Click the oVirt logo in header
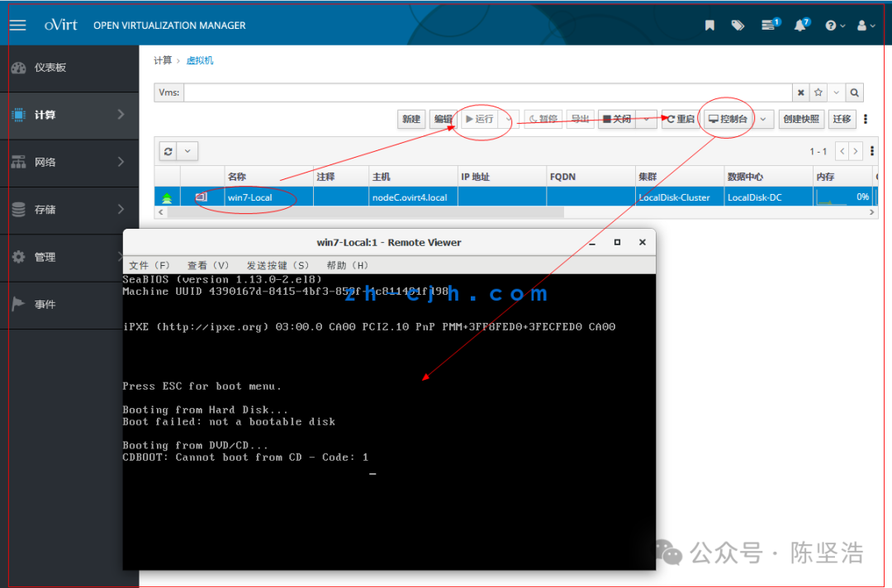Image resolution: width=892 pixels, height=588 pixels. 61,25
